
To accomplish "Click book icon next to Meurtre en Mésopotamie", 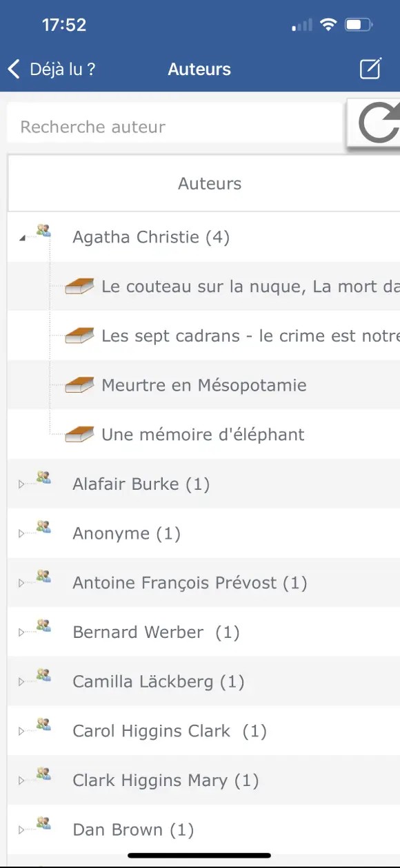I will [79, 385].
